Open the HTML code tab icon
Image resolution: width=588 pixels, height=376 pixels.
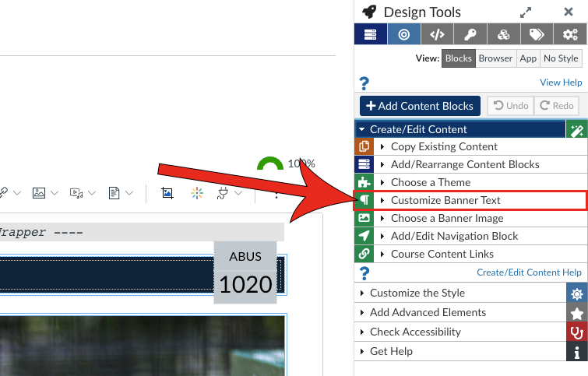pos(437,34)
